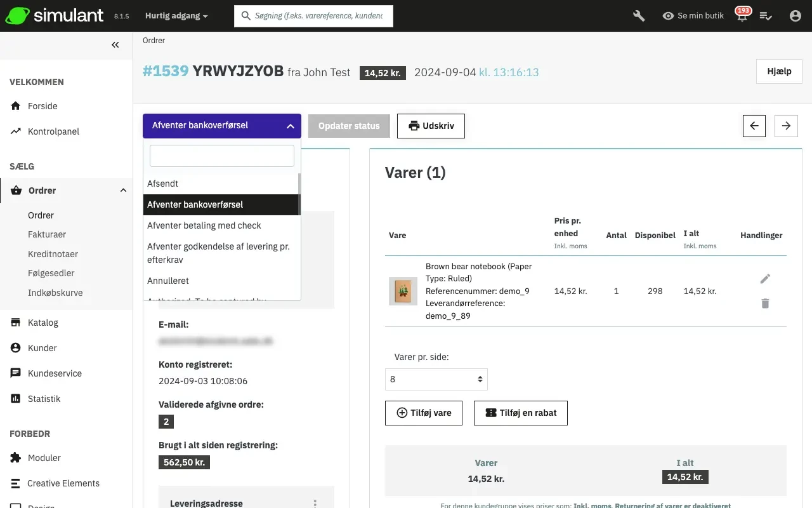Click Se min butik eye link
Screen dimensions: 812x508
click(x=693, y=16)
